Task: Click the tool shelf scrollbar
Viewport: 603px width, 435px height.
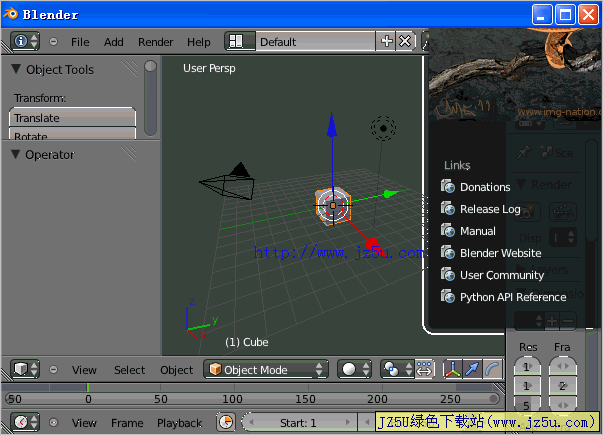Action: tap(150, 98)
